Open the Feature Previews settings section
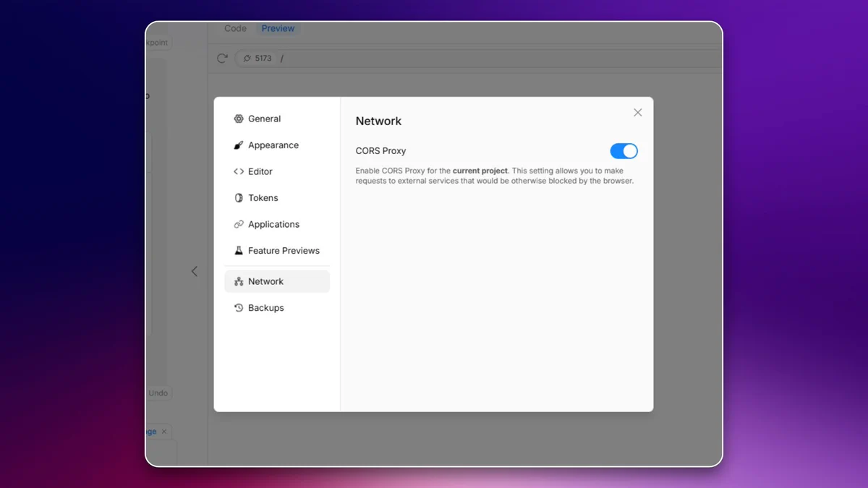This screenshot has height=488, width=868. click(x=277, y=251)
